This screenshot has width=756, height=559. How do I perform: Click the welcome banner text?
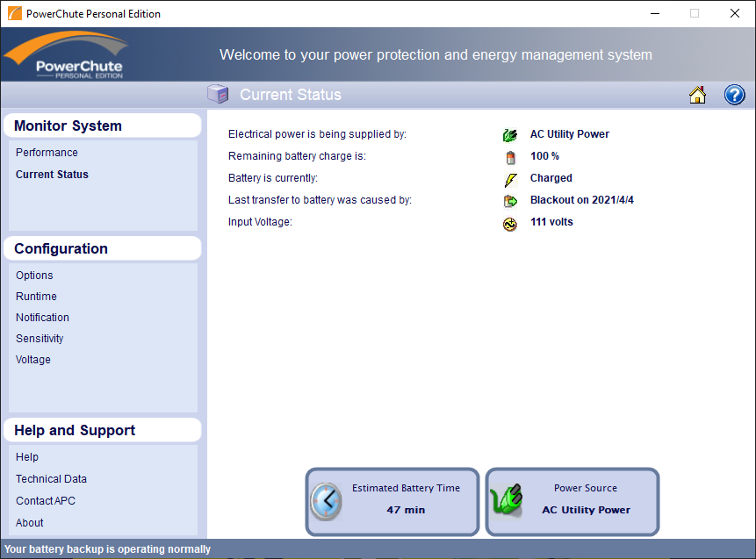point(436,55)
